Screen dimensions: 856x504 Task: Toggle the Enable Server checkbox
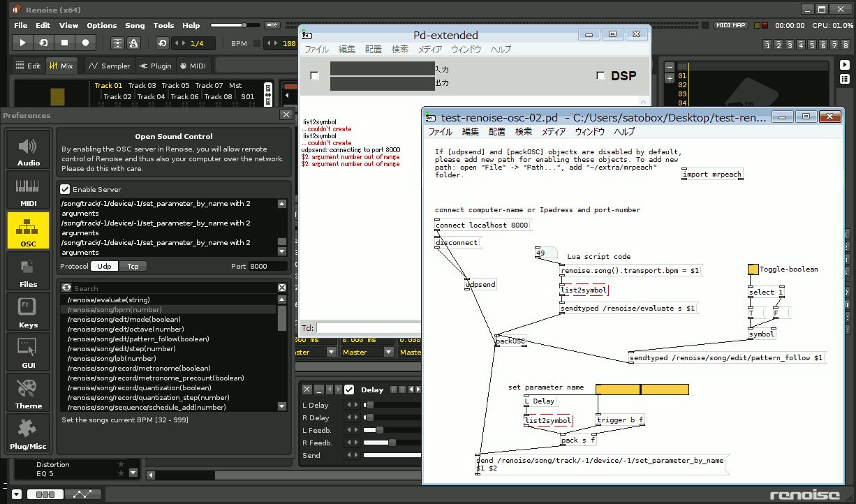(65, 189)
